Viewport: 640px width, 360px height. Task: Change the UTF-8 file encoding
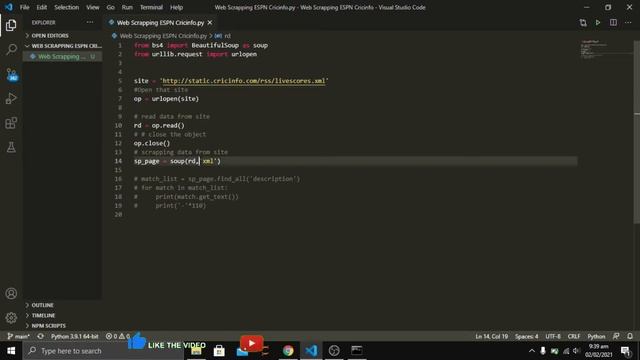[x=553, y=336]
